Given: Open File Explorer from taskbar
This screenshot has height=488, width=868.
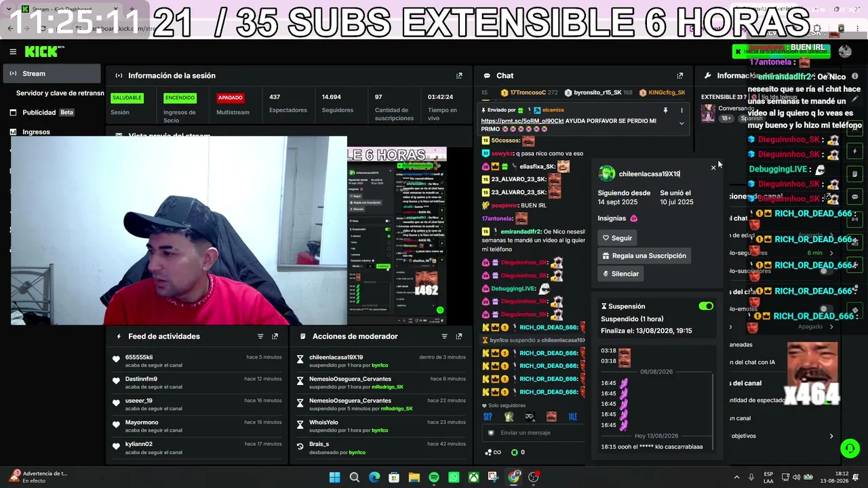Looking at the screenshot, I should [x=414, y=477].
